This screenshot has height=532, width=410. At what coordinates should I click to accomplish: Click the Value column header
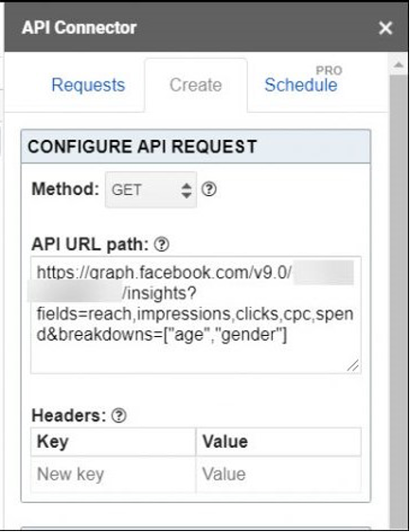[225, 441]
